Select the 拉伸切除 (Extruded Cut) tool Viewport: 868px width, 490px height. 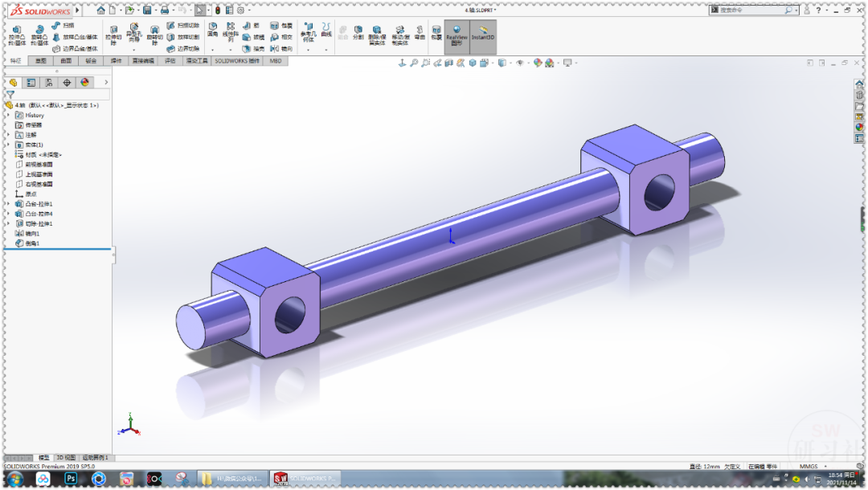(x=113, y=32)
